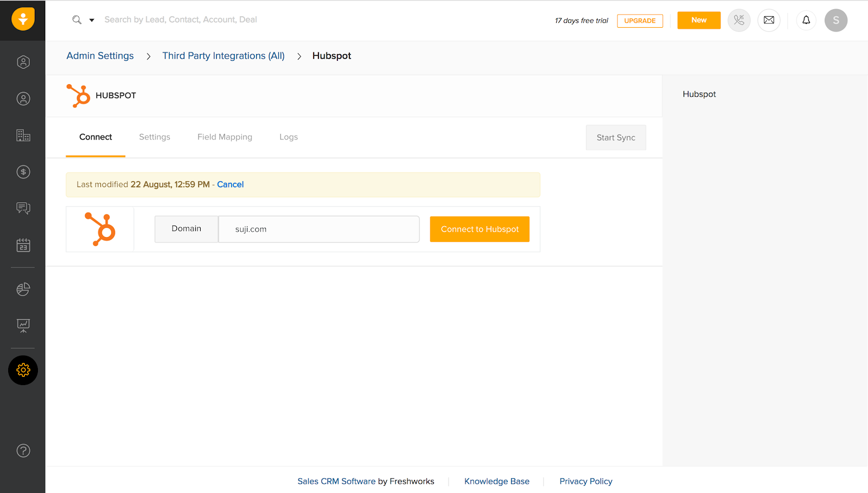Click the Domain label

click(x=187, y=229)
